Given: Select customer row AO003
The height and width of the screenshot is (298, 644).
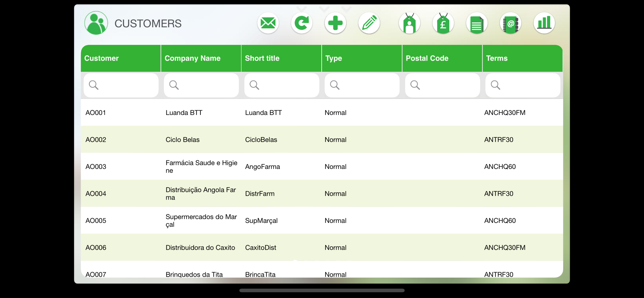Looking at the screenshot, I should pyautogui.click(x=322, y=167).
